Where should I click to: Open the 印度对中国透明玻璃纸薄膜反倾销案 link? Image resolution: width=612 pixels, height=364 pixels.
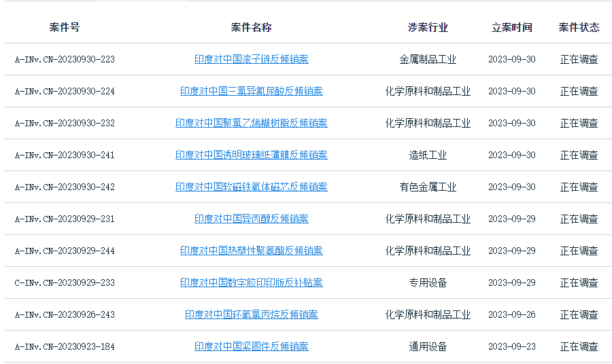pos(251,155)
